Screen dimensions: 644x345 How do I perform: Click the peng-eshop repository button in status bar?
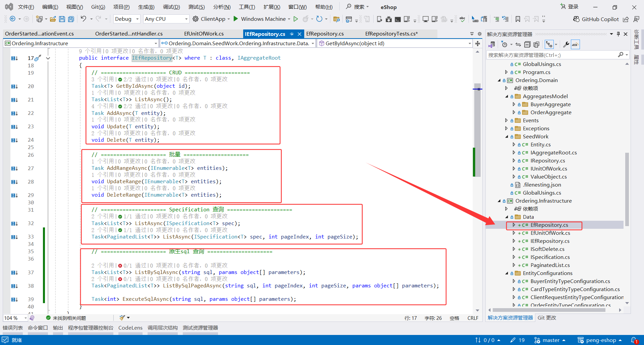(600, 340)
